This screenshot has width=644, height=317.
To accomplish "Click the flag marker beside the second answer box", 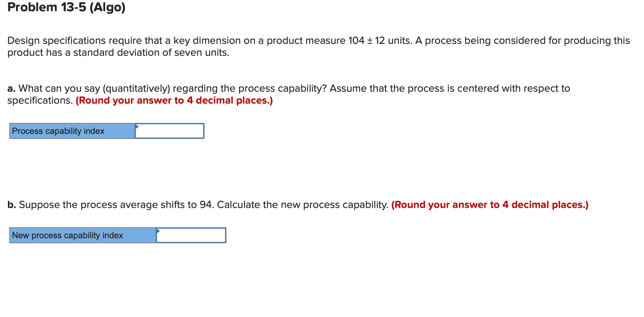I will [x=159, y=231].
